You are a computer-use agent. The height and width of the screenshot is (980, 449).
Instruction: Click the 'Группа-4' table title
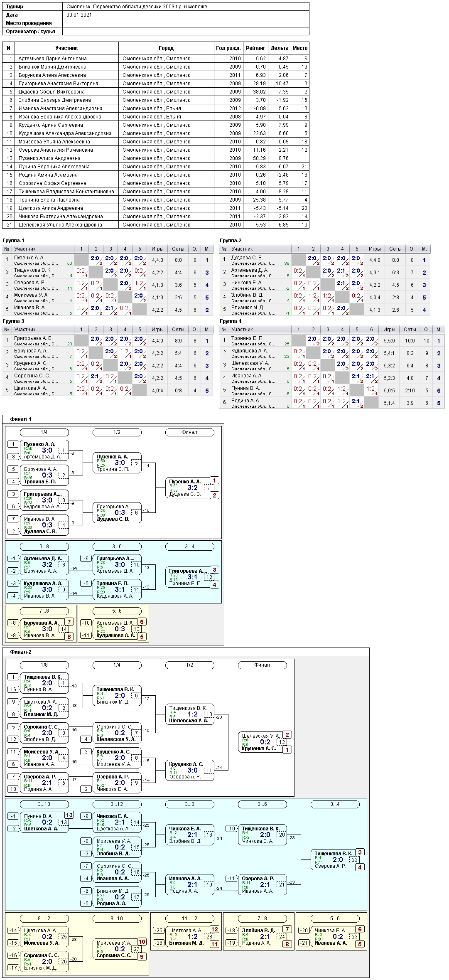tap(231, 321)
